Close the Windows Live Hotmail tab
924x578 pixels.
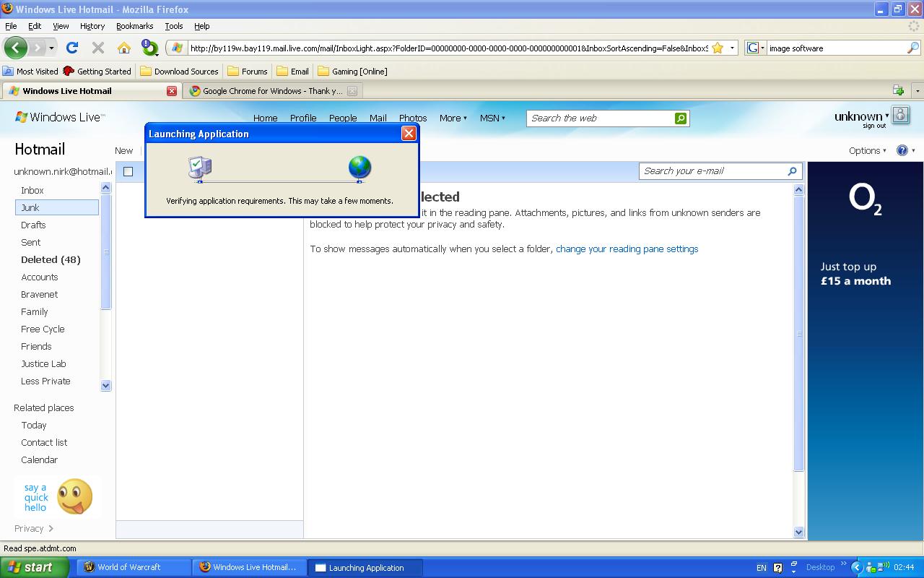coord(172,91)
